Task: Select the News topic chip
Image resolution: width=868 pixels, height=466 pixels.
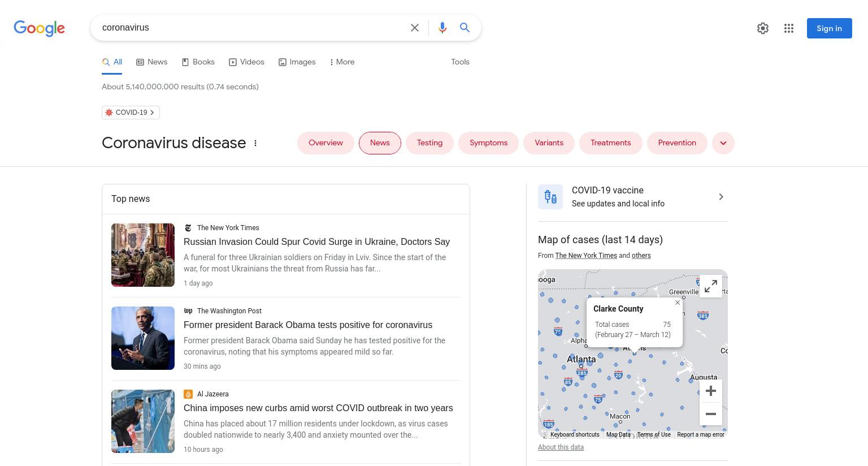Action: [x=380, y=143]
